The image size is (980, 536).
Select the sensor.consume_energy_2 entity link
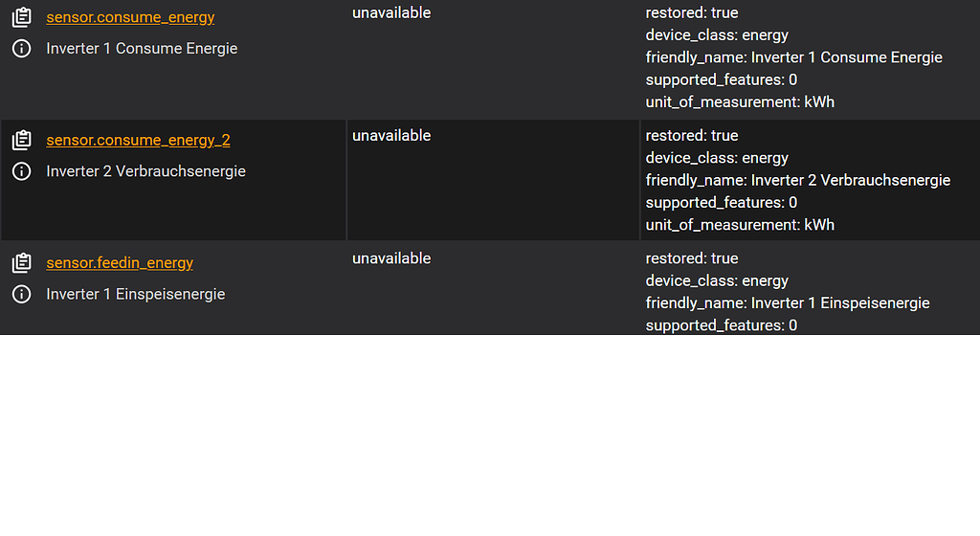(138, 140)
